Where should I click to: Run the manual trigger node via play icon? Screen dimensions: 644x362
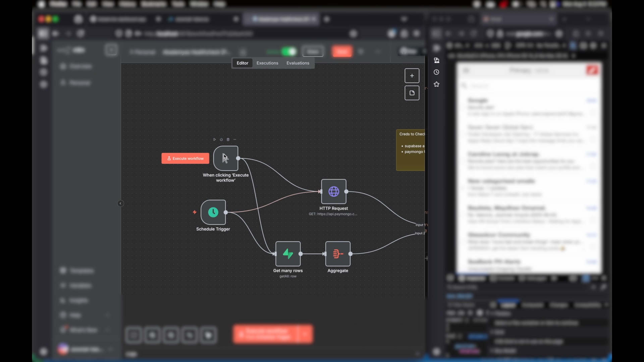click(214, 139)
